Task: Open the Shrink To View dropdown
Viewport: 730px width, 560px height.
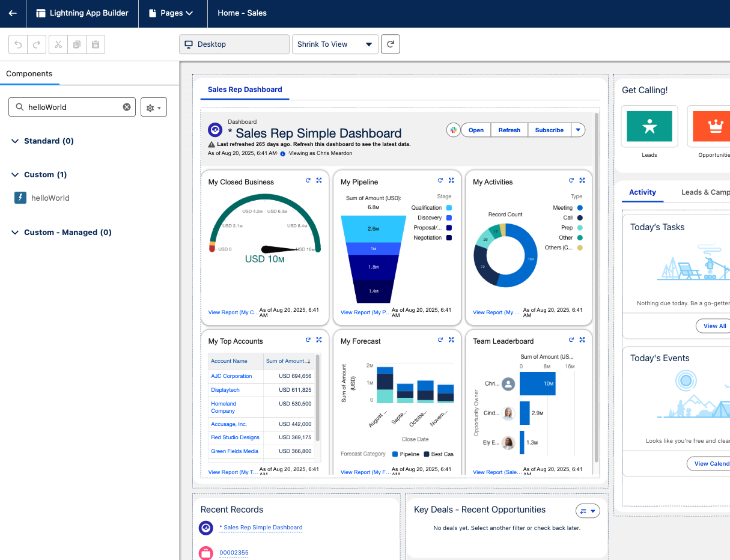Action: pyautogui.click(x=335, y=44)
